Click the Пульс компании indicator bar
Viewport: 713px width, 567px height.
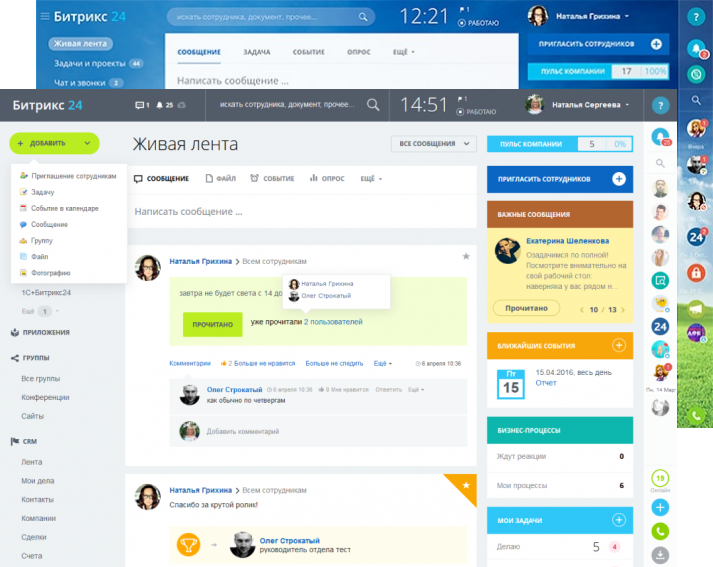click(559, 144)
